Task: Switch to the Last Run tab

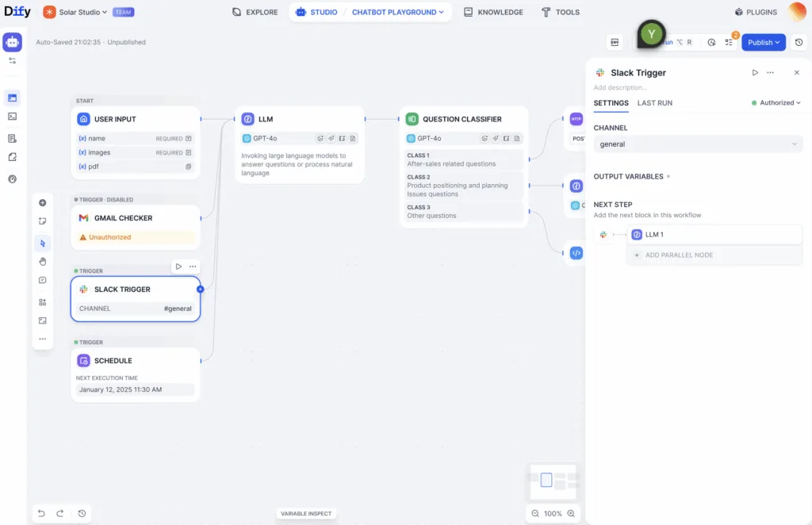Action: [x=655, y=103]
